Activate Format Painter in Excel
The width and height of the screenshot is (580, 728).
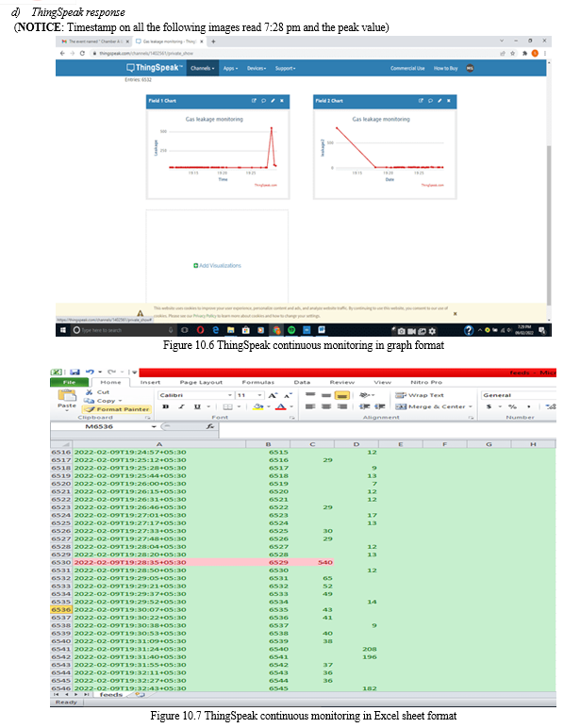[117, 409]
